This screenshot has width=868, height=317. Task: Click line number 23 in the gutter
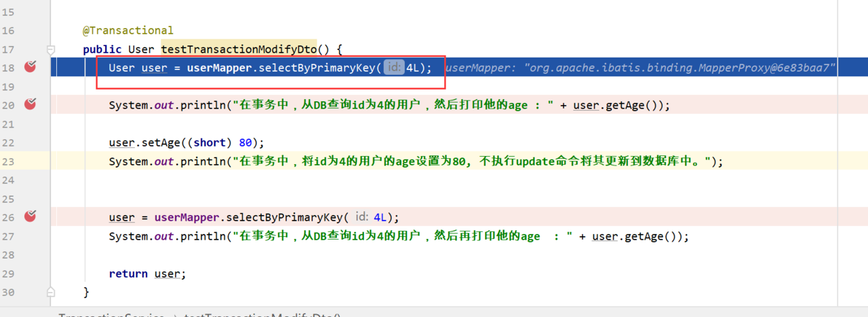tap(8, 162)
